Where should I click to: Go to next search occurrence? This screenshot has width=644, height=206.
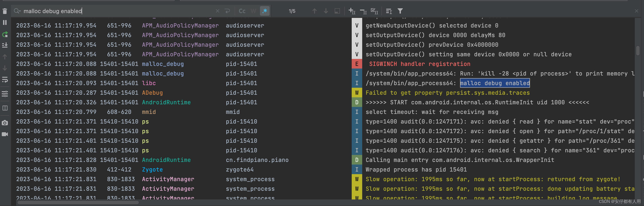(x=326, y=11)
